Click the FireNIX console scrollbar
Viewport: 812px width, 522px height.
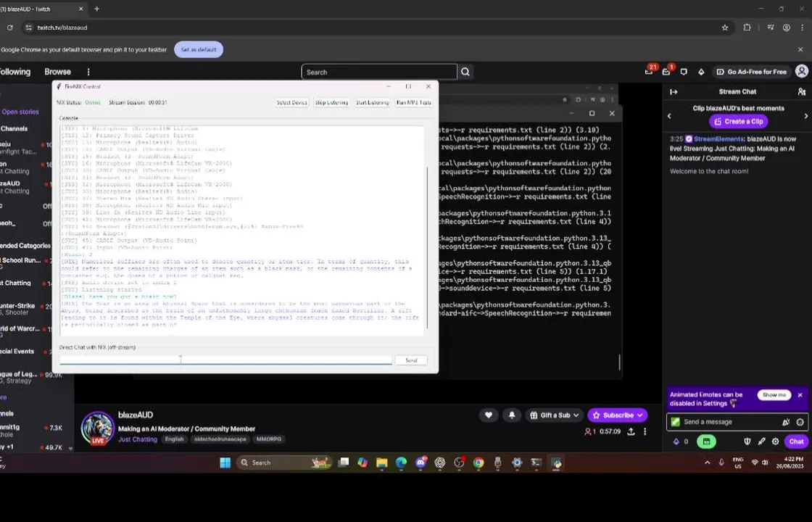pos(427,247)
